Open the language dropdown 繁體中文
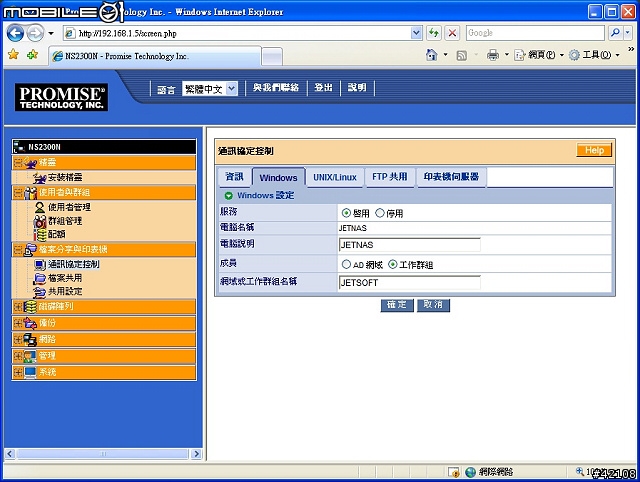640x482 pixels. 210,88
